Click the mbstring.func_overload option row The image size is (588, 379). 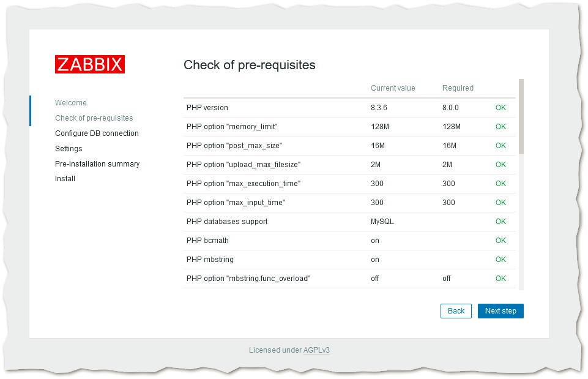coord(248,279)
